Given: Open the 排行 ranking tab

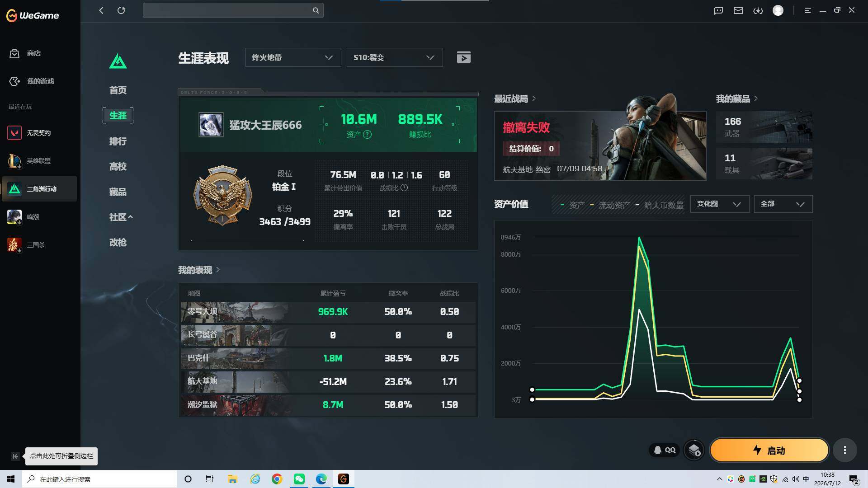Looking at the screenshot, I should [118, 141].
